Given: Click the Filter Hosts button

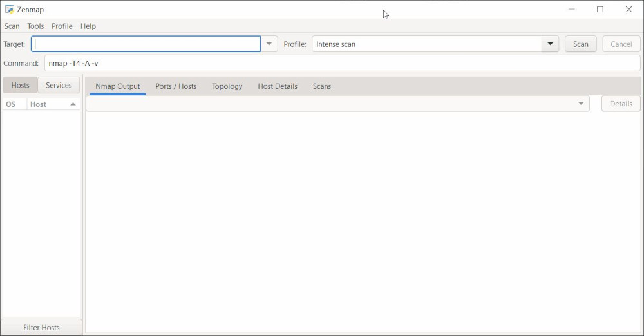Looking at the screenshot, I should point(41,328).
